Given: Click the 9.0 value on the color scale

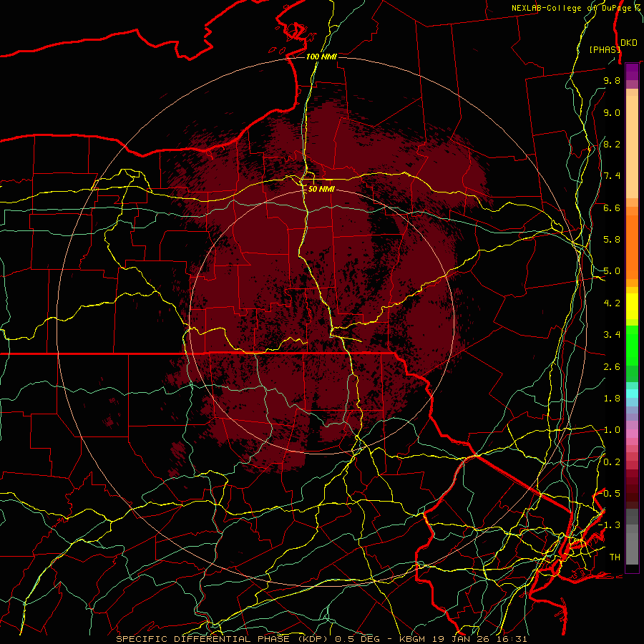Looking at the screenshot, I should tap(612, 112).
